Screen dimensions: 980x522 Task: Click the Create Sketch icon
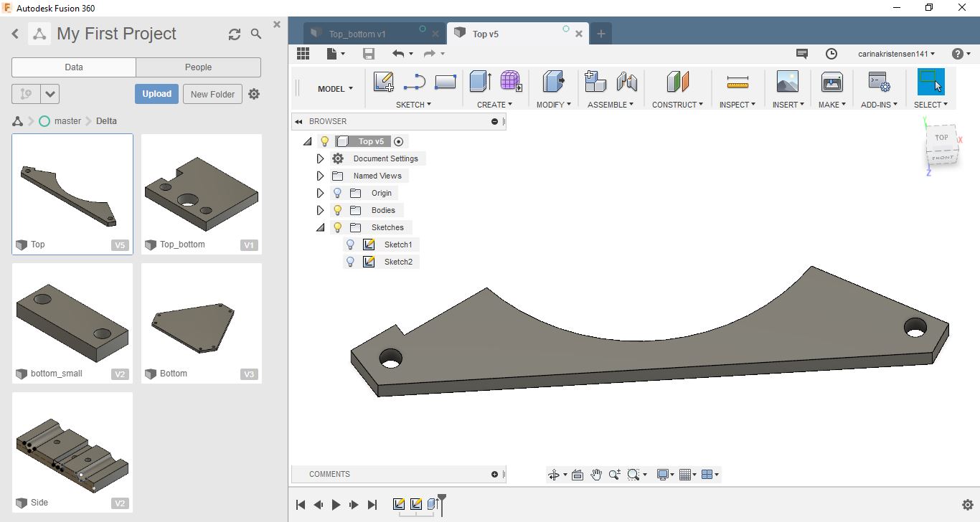pos(384,82)
